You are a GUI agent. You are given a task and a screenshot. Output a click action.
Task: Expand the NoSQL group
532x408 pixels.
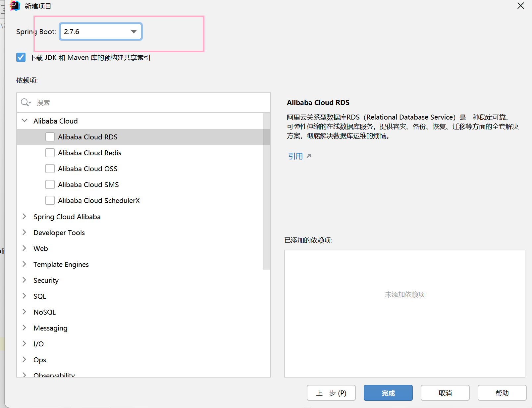click(24, 312)
